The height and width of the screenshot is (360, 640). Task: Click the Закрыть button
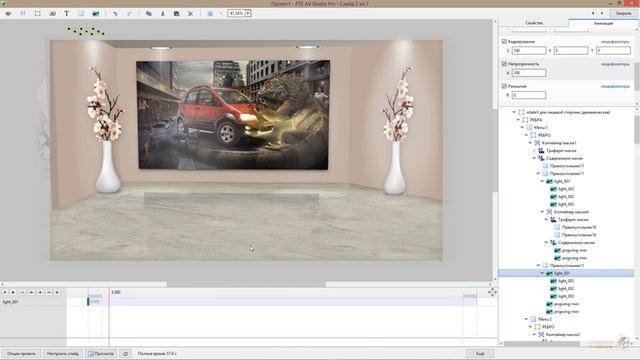(x=623, y=13)
